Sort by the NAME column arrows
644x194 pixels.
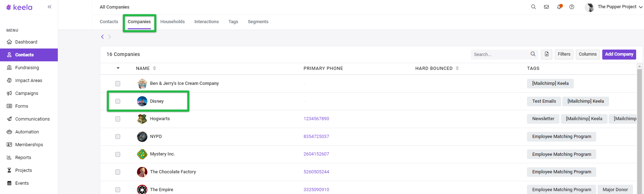[x=154, y=68]
